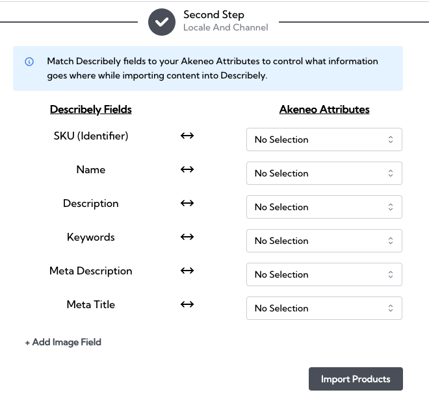Click the Import Products button
Image resolution: width=429 pixels, height=399 pixels.
[x=356, y=379]
